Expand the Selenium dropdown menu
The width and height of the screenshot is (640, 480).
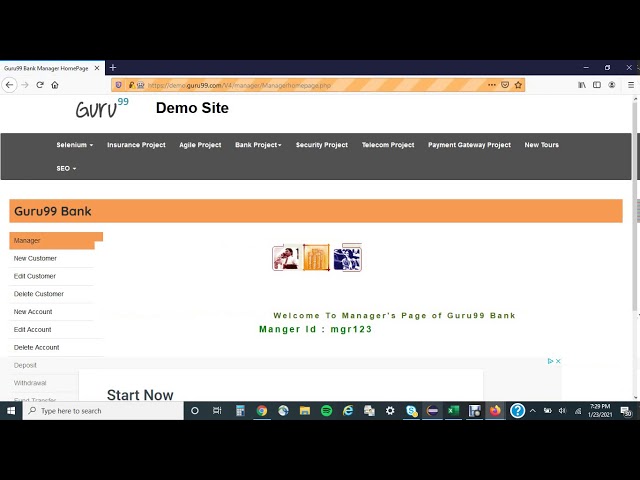coord(75,145)
